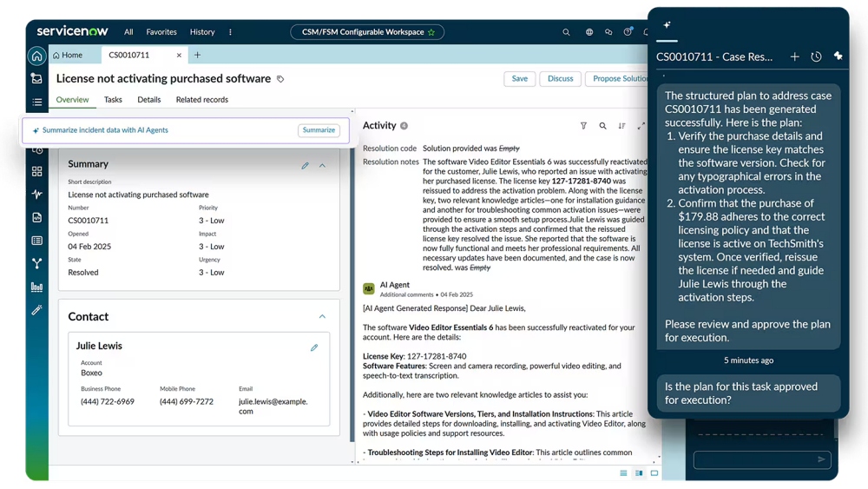The image size is (868, 489).
Task: Edit Julie Lewis contact card
Action: 314,347
